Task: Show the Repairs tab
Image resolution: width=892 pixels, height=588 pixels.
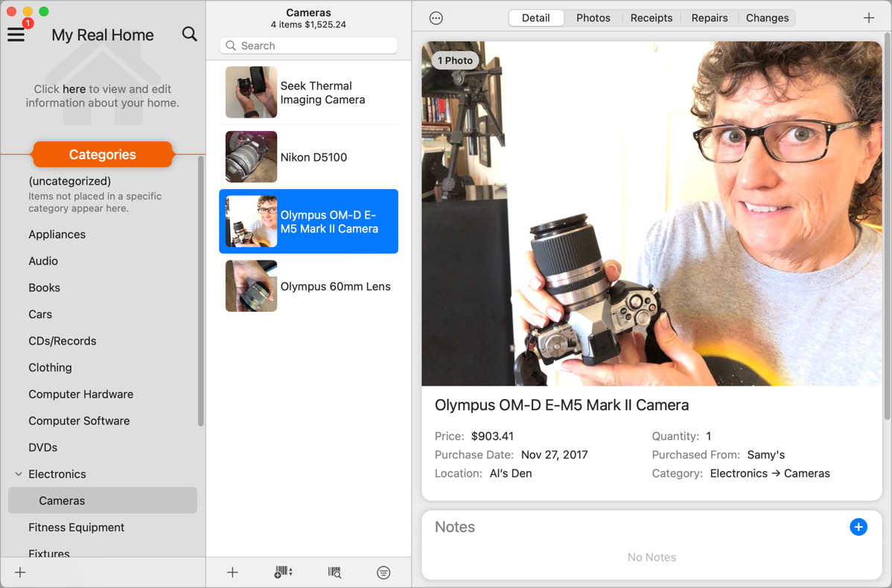Action: click(x=709, y=18)
